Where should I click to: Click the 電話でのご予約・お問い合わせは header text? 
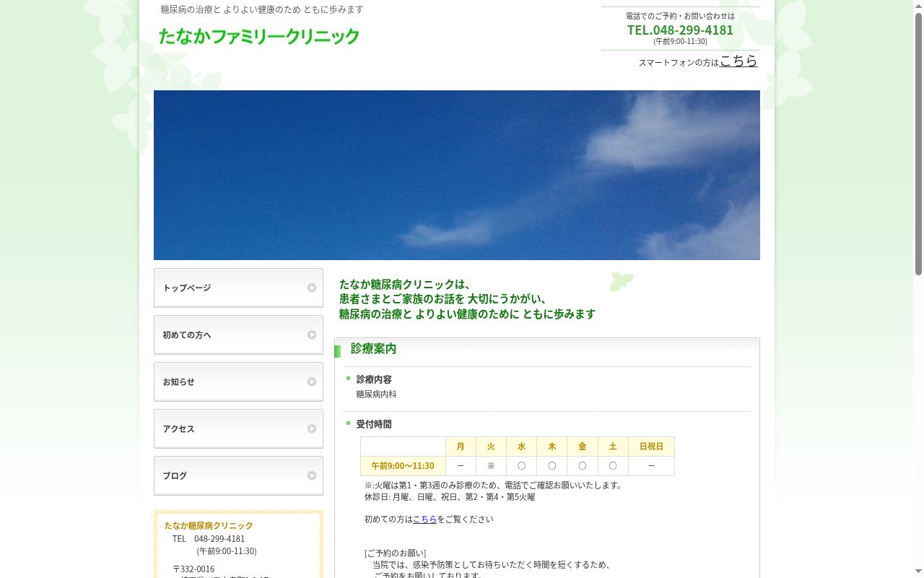[x=680, y=16]
